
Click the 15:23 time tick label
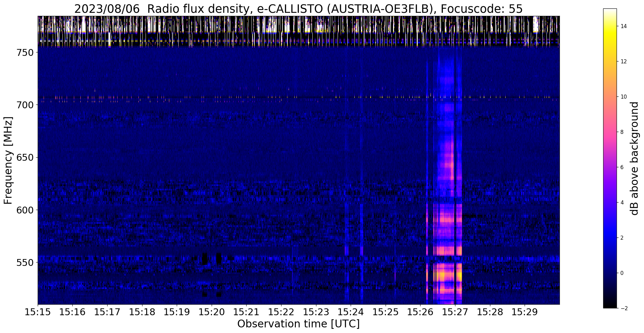[x=316, y=312]
